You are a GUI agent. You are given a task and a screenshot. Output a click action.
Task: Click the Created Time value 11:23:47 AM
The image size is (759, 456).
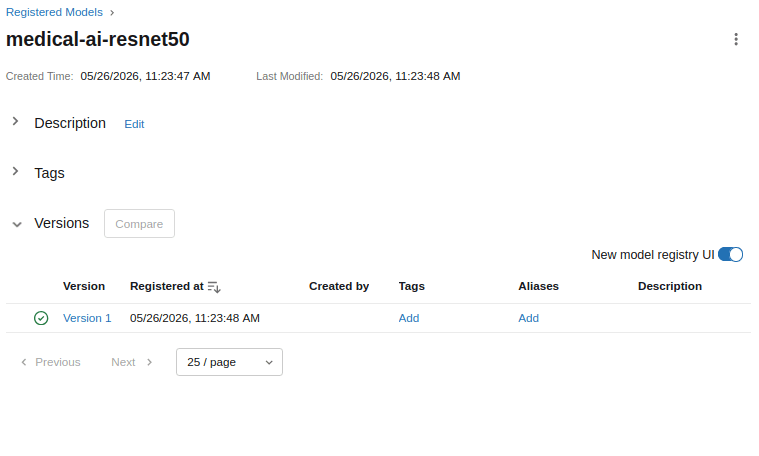[145, 76]
